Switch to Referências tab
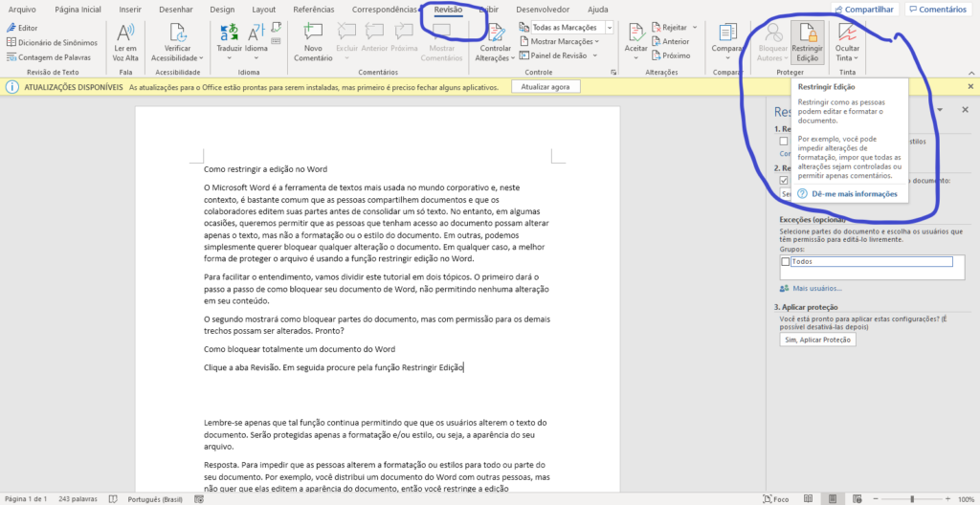This screenshot has width=980, height=505. 314,10
